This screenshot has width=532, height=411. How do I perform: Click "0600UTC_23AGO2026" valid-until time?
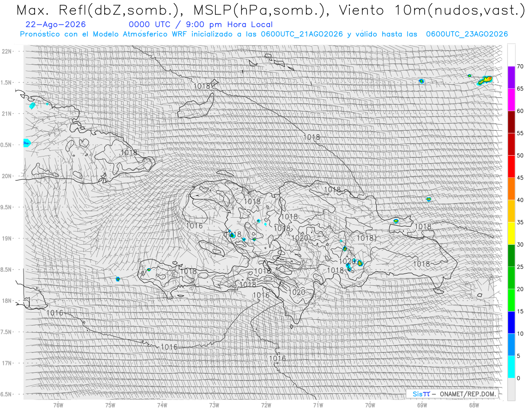(x=467, y=34)
